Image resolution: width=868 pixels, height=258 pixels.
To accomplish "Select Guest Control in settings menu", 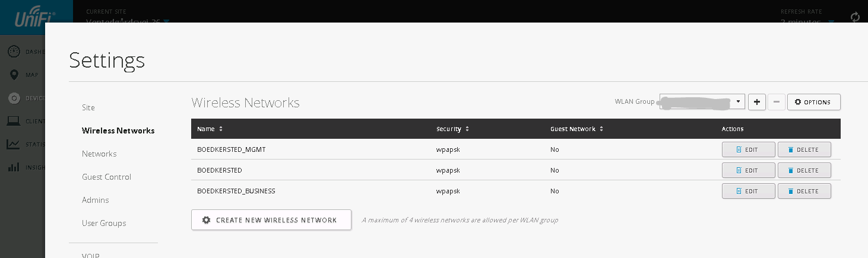I will pos(107,177).
